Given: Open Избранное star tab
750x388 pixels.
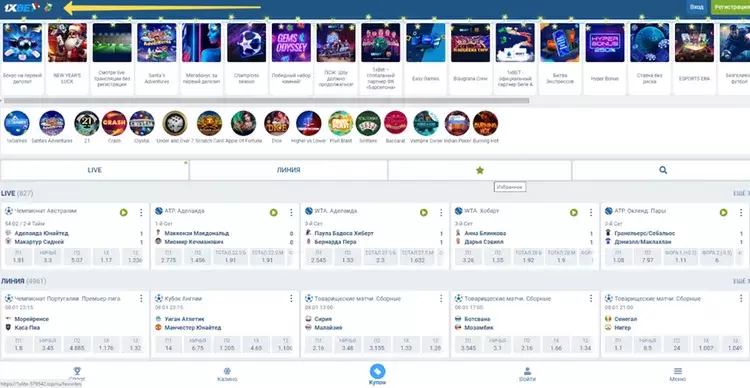Looking at the screenshot, I should tap(480, 170).
